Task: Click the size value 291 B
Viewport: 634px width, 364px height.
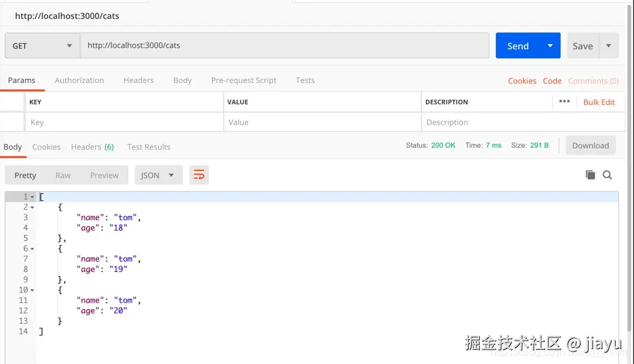Action: pyautogui.click(x=539, y=146)
